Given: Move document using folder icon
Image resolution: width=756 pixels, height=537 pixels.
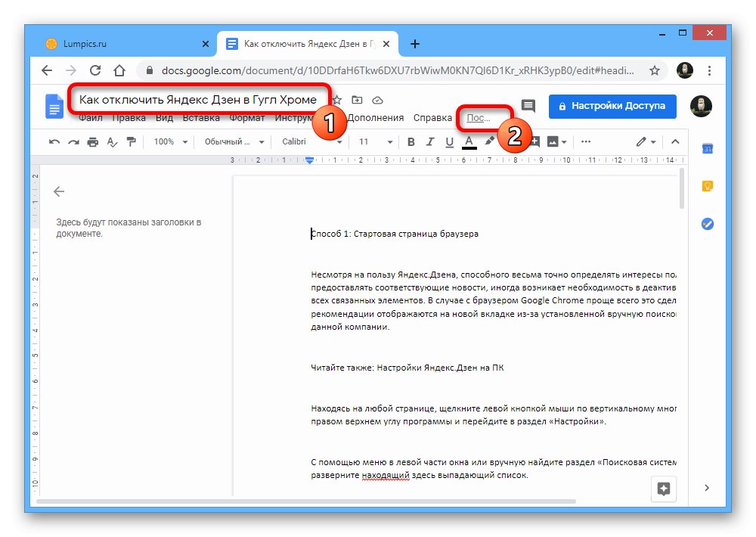Looking at the screenshot, I should (357, 100).
